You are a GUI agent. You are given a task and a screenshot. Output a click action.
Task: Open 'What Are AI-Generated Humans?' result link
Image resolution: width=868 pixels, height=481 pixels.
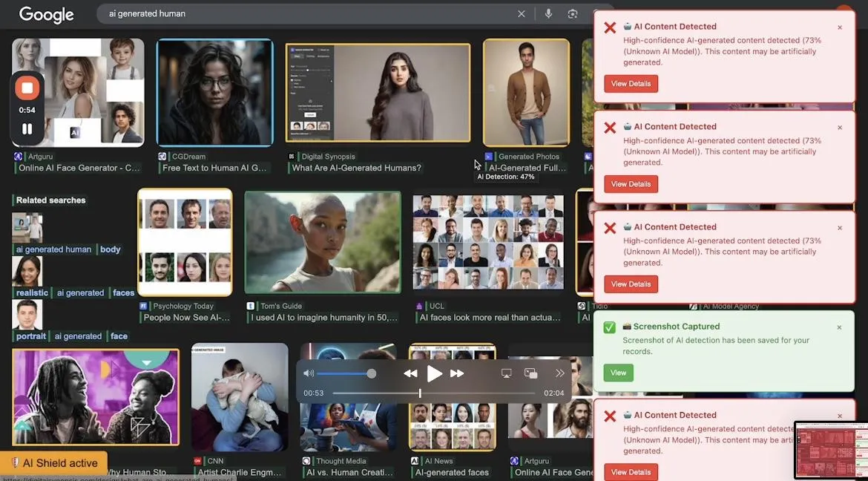pos(357,168)
